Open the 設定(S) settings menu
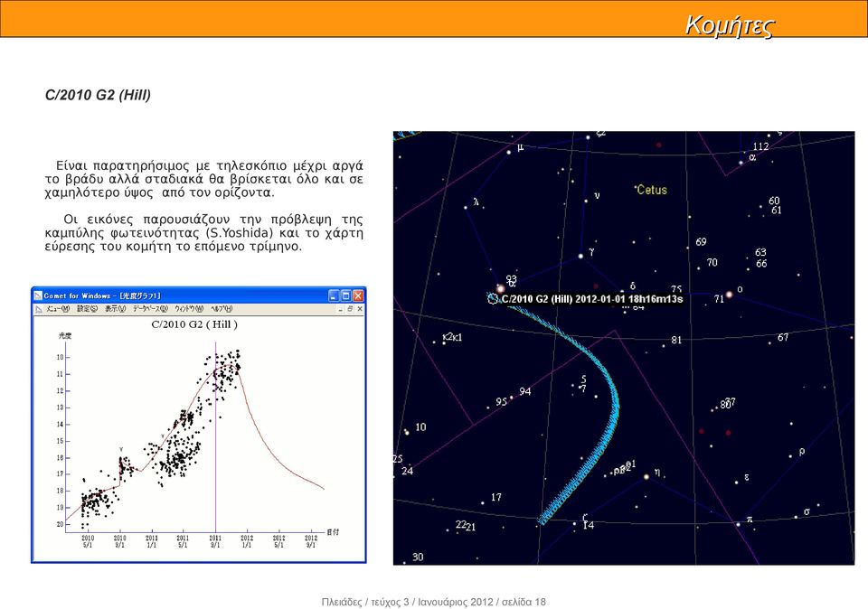This screenshot has width=868, height=609. [x=87, y=309]
